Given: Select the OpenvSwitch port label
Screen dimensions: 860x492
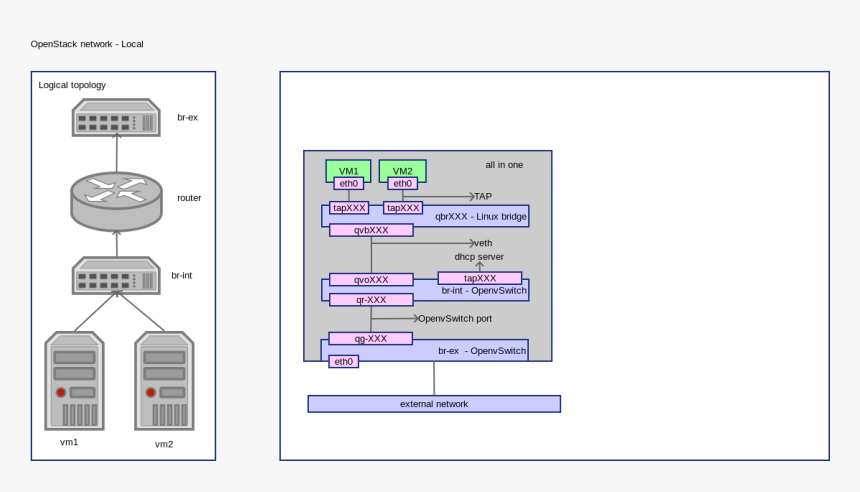Looking at the screenshot, I should point(455,319).
